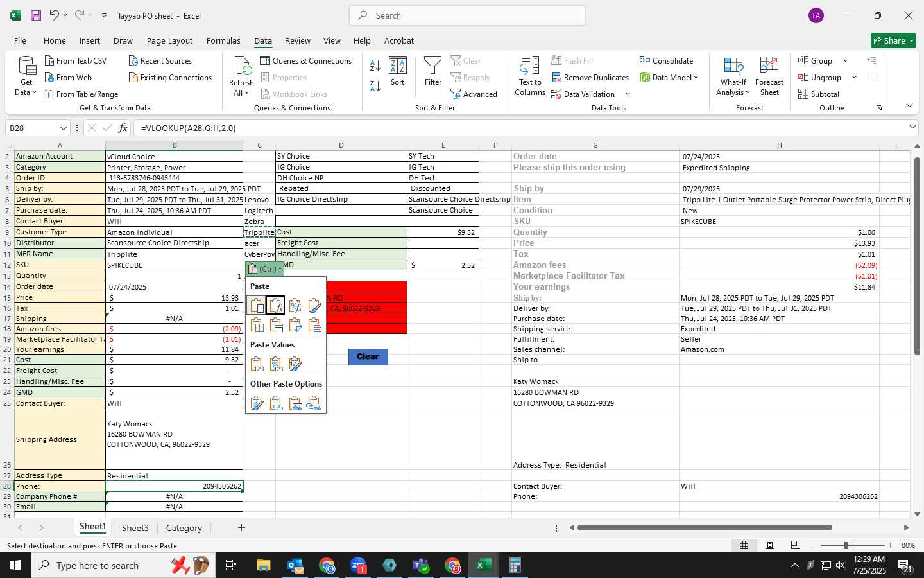
Task: Click the zoom slider handle
Action: pos(846,545)
